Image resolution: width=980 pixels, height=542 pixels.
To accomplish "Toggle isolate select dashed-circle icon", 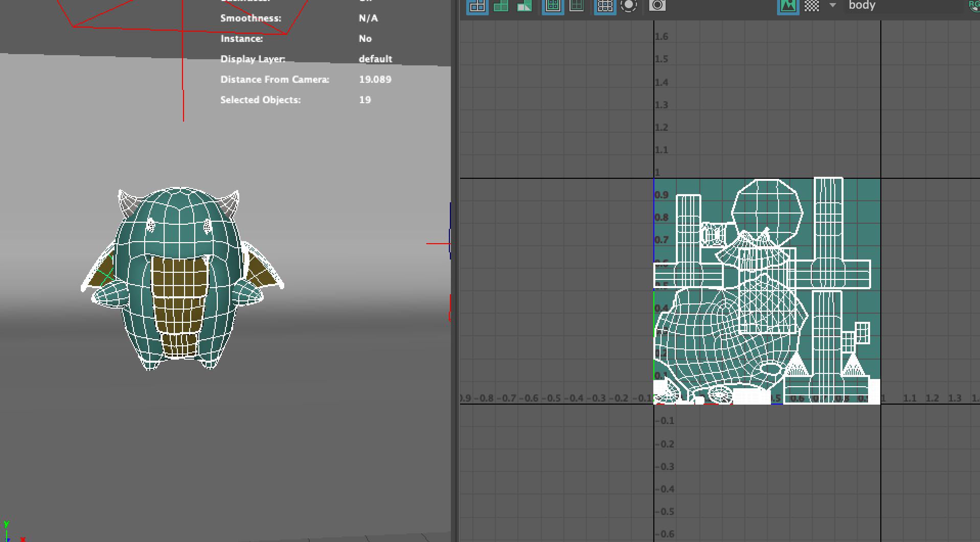I will (629, 6).
